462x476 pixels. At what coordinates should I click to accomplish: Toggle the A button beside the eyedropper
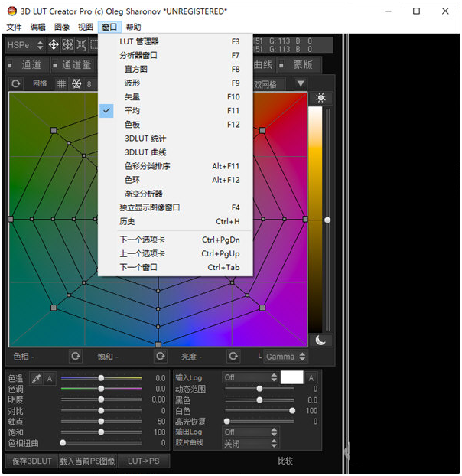click(x=50, y=378)
